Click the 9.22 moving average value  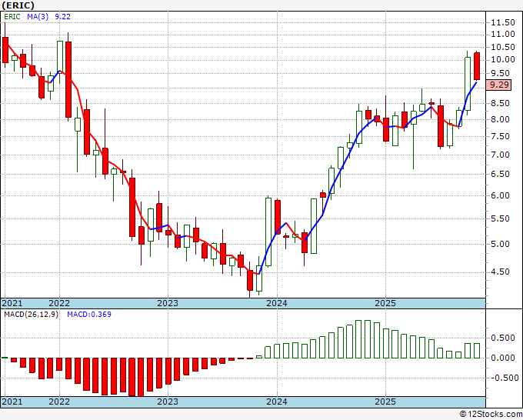[x=63, y=17]
